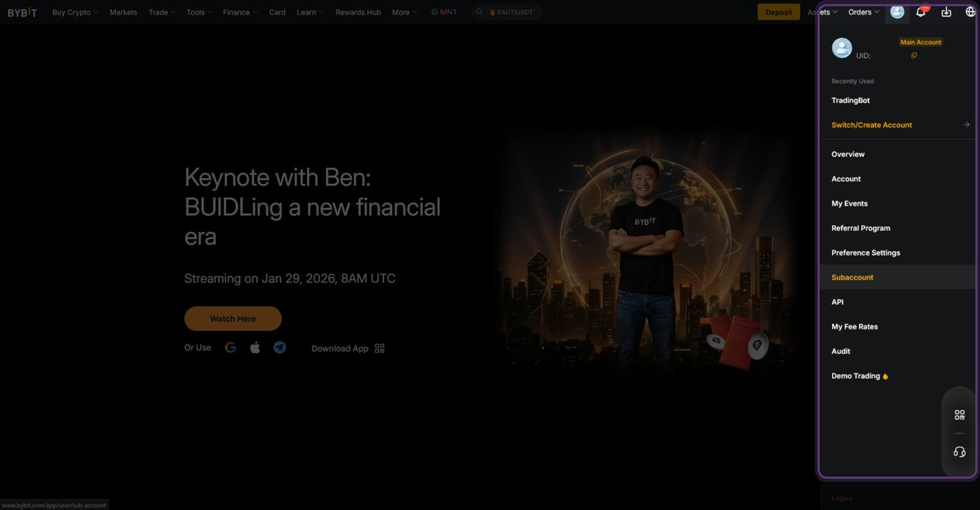The height and width of the screenshot is (510, 980).
Task: Copy the UID with the copy icon
Action: coord(914,56)
